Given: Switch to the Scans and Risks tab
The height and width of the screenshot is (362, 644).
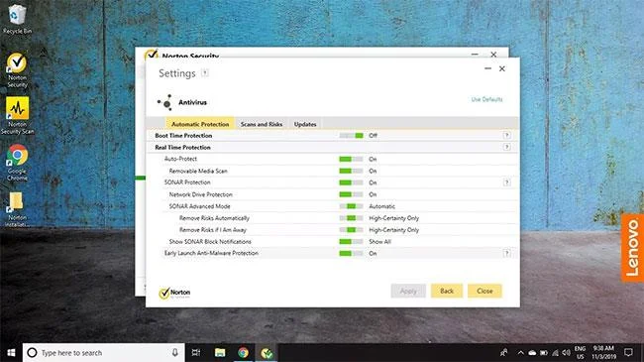Looking at the screenshot, I should pyautogui.click(x=262, y=124).
